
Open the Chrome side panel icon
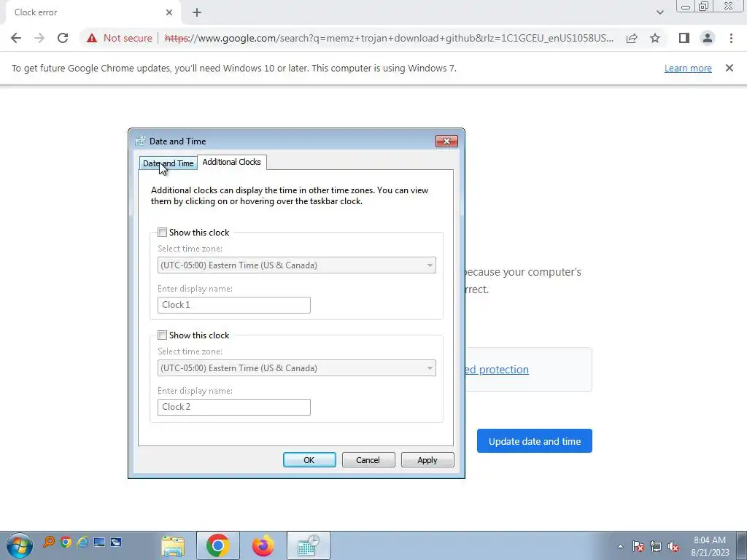coord(684,38)
